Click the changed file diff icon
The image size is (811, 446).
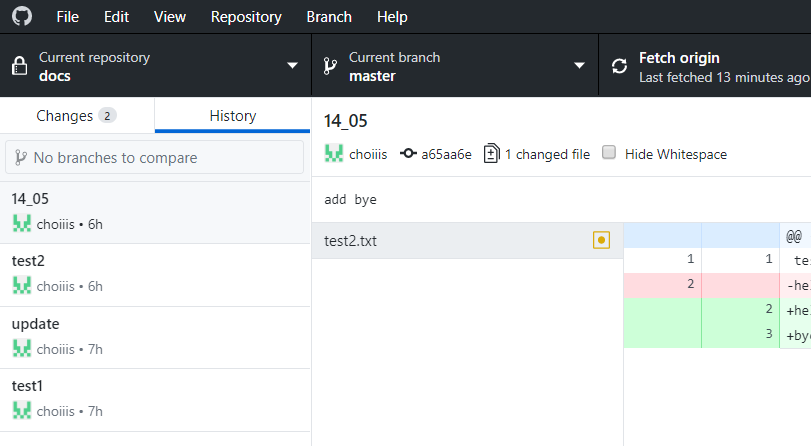tap(491, 154)
